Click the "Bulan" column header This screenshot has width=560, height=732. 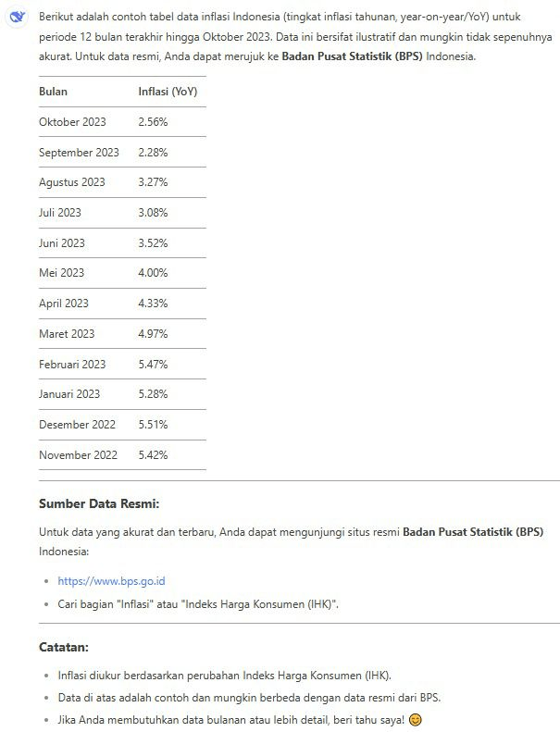[53, 92]
